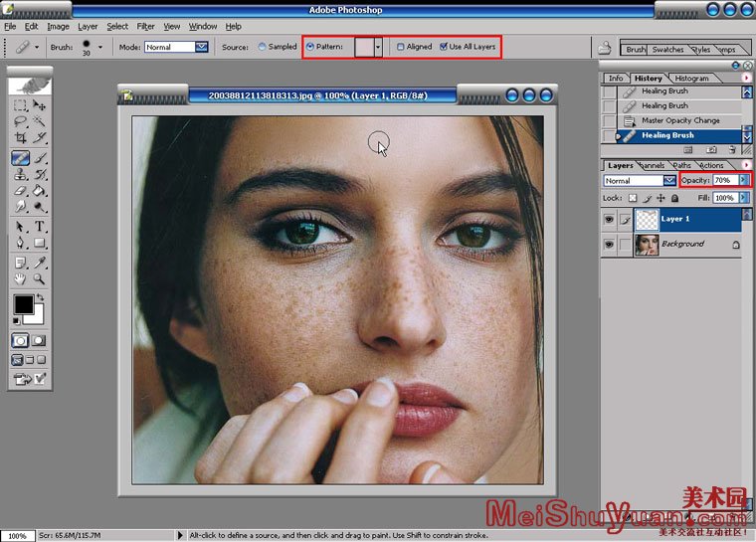This screenshot has height=542, width=756.
Task: Select the Eraser tool
Action: coord(20,191)
